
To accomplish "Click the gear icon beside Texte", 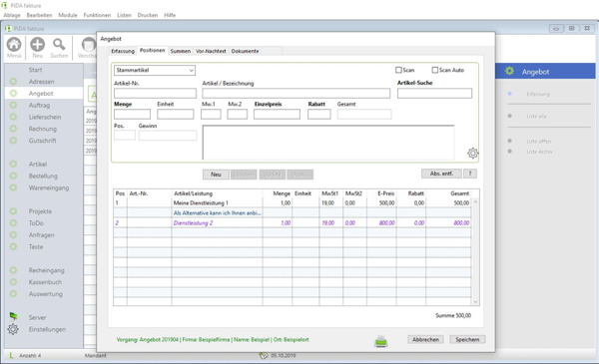I will click(x=13, y=247).
